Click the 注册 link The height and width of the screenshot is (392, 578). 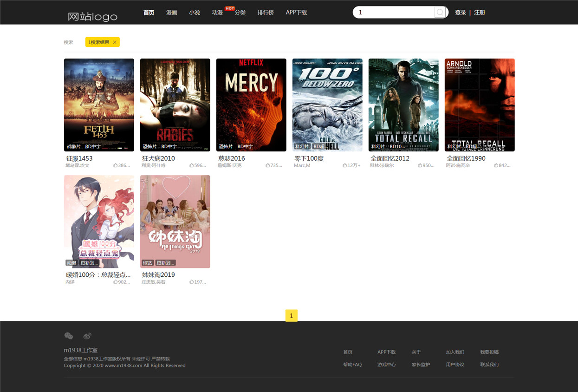(x=480, y=13)
